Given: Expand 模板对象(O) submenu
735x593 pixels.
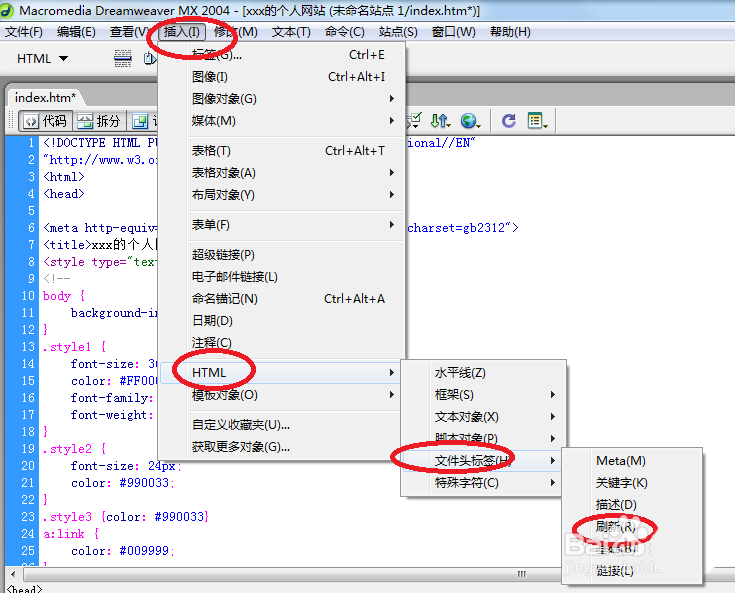Looking at the screenshot, I should click(x=280, y=395).
